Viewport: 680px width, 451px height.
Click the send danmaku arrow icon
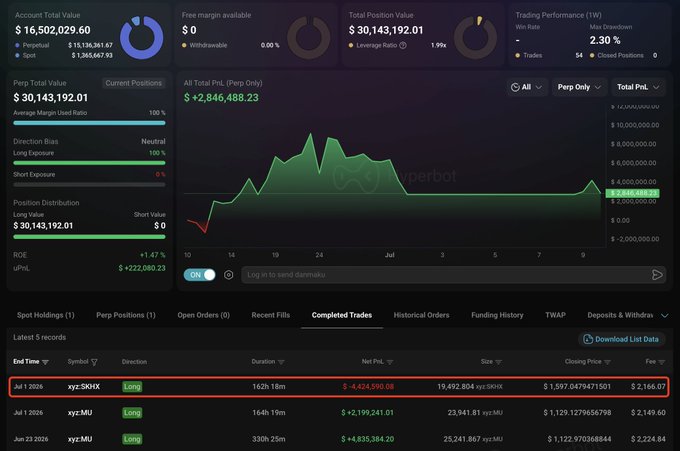pos(657,275)
